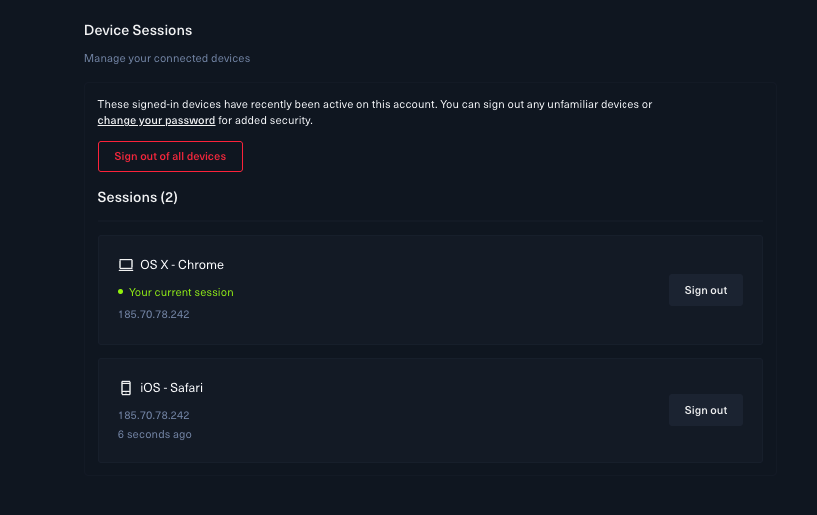Click the sentence starting You can sign out
817x515 pixels.
(x=546, y=104)
